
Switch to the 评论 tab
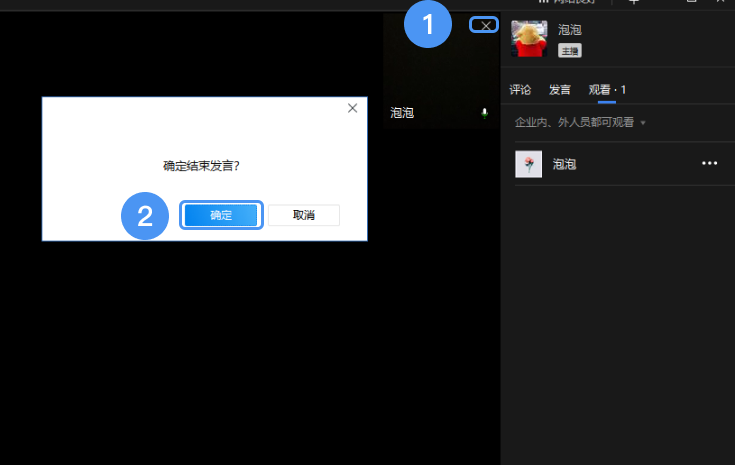(x=520, y=90)
